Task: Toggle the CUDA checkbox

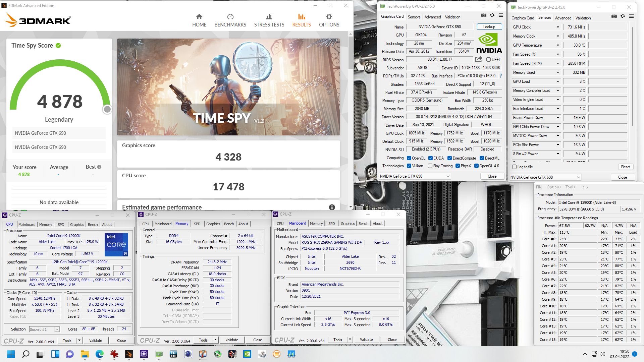Action: point(430,158)
